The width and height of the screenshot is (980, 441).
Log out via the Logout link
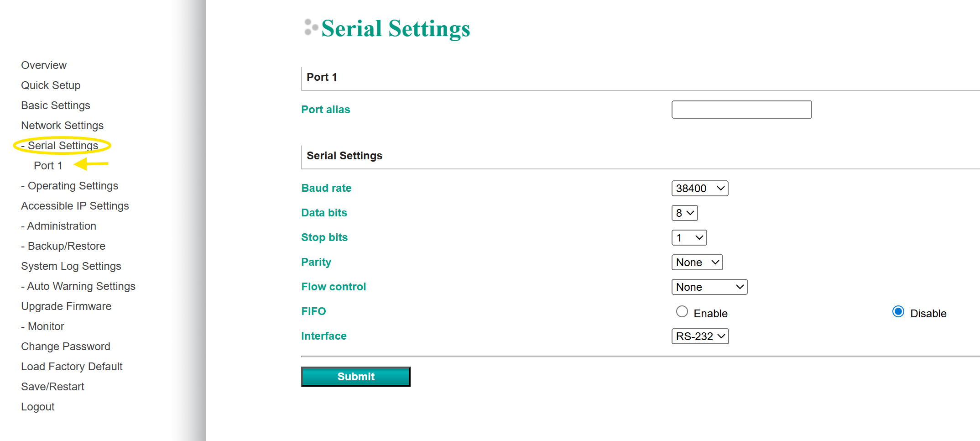[37, 407]
